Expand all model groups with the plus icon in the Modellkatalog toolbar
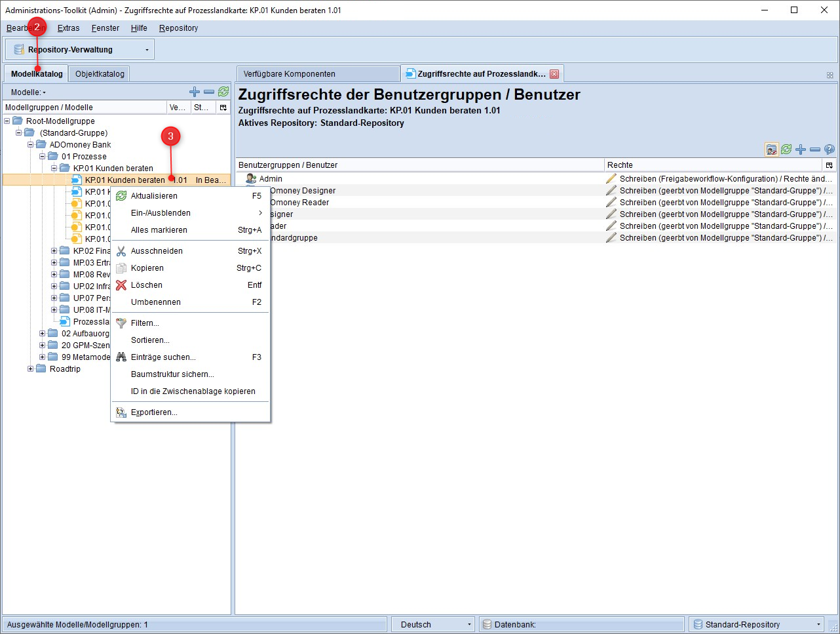The image size is (840, 634). pyautogui.click(x=195, y=92)
